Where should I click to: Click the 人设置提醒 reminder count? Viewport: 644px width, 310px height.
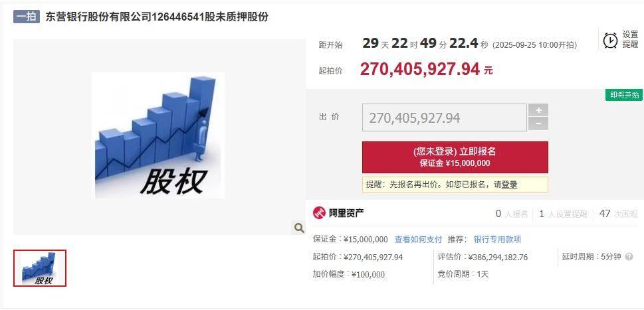[563, 214]
